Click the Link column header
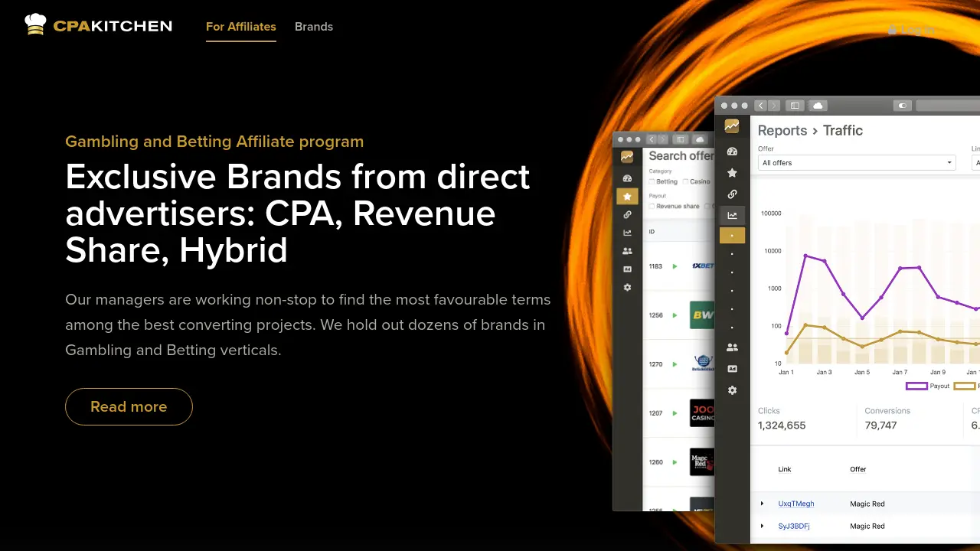Image resolution: width=980 pixels, height=551 pixels. pos(785,469)
